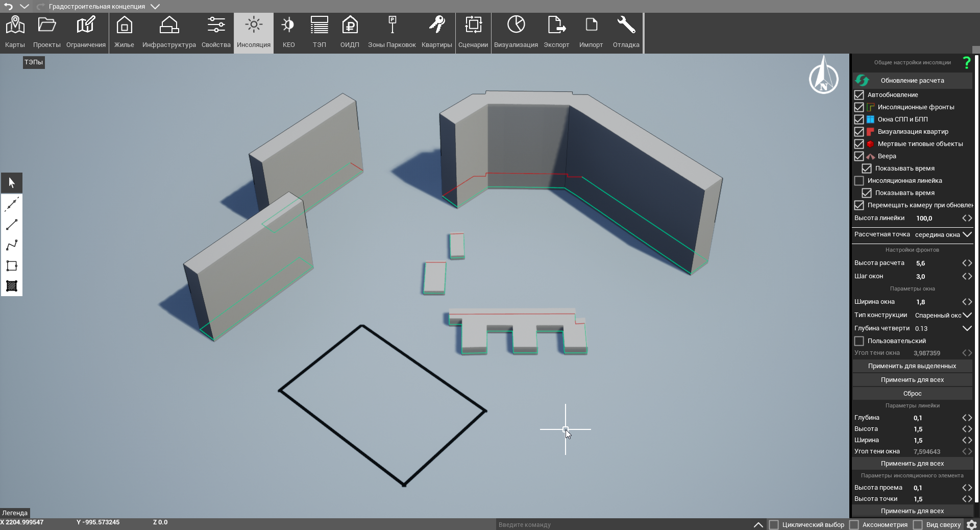Select the hatched fill area tool
This screenshot has width=980, height=530.
coord(12,286)
